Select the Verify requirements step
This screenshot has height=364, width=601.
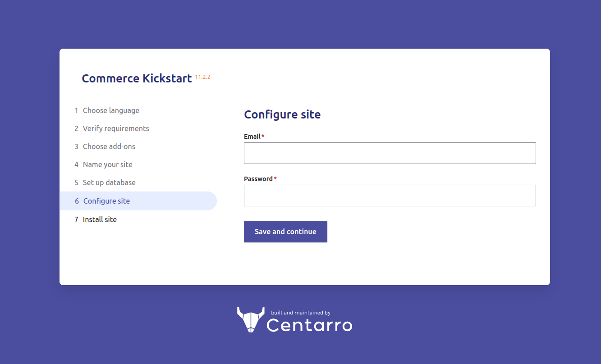[x=112, y=128]
